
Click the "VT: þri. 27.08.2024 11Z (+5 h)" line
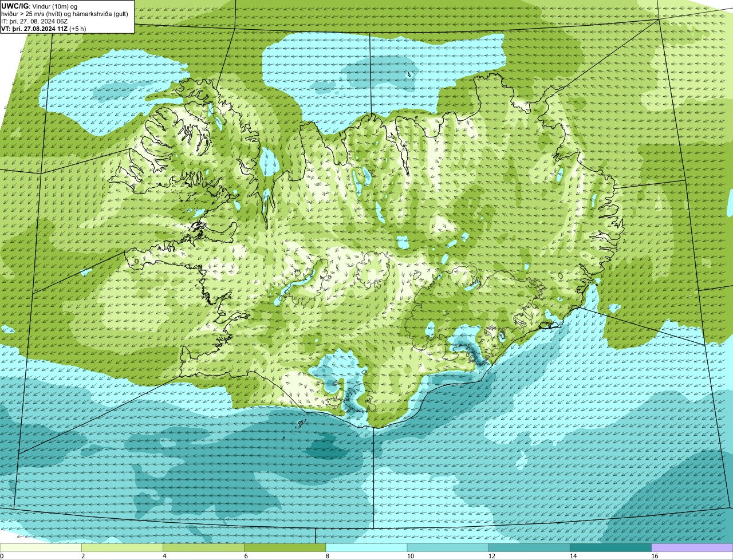[44, 28]
